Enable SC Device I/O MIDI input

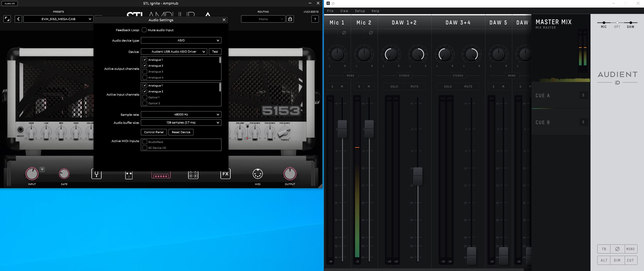tap(145, 148)
